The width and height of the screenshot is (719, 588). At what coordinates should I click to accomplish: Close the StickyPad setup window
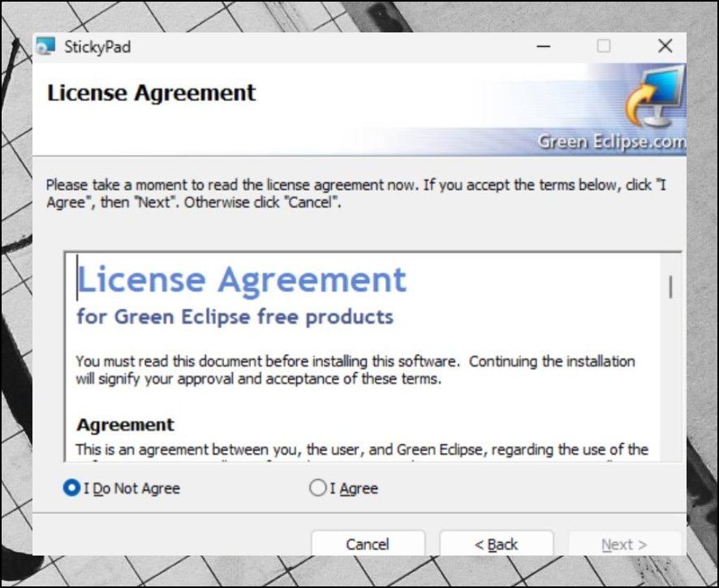(665, 46)
